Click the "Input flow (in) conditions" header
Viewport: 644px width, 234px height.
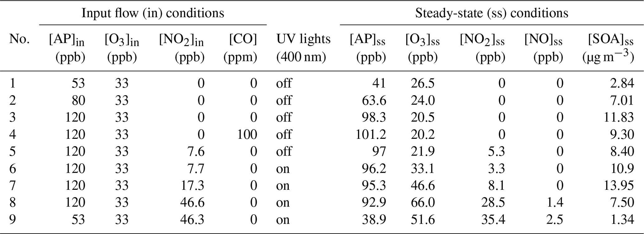click(x=153, y=13)
